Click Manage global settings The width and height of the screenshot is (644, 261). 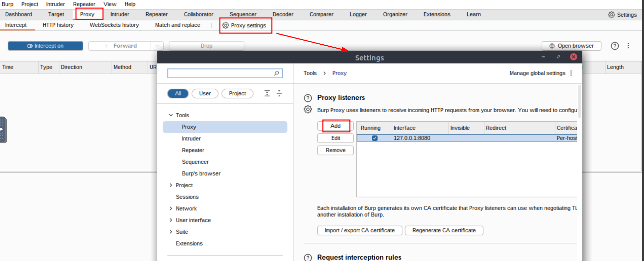tap(537, 73)
